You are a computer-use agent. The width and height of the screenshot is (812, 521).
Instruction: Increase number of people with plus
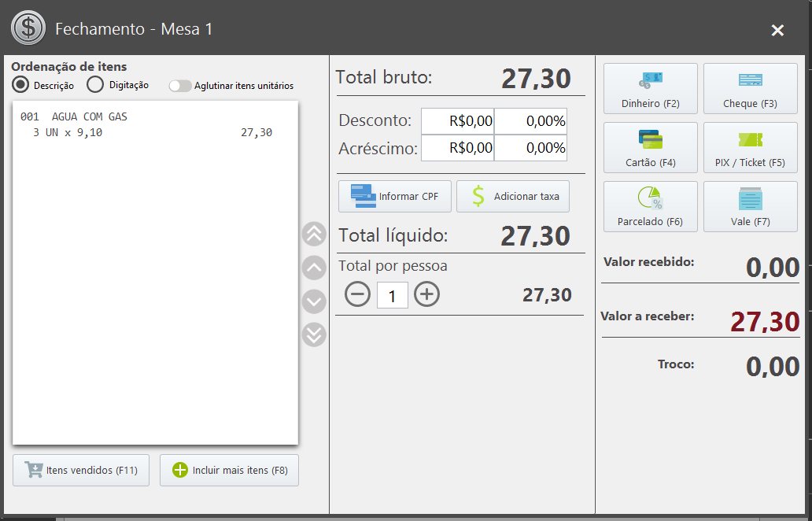(x=426, y=294)
